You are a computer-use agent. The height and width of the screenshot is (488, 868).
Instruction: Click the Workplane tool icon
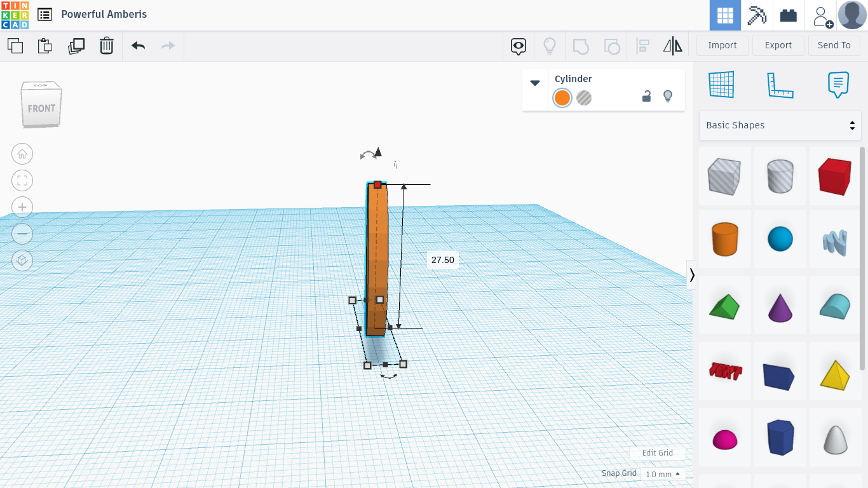(x=722, y=85)
